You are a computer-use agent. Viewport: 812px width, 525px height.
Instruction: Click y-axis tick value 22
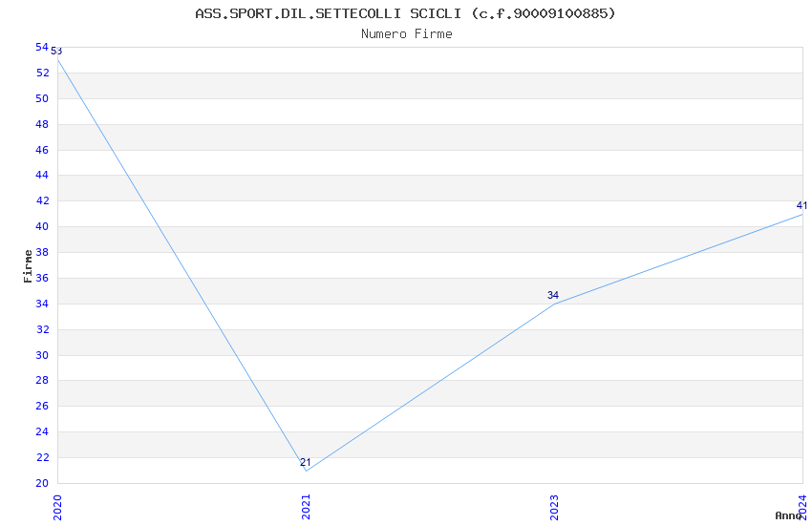click(x=42, y=458)
